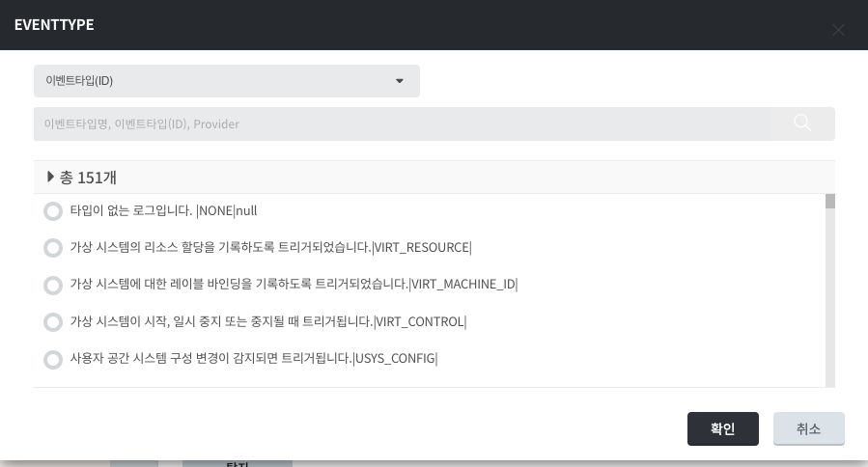868x467 pixels.
Task: Click the 총 151개 header label
Action: 89,178
